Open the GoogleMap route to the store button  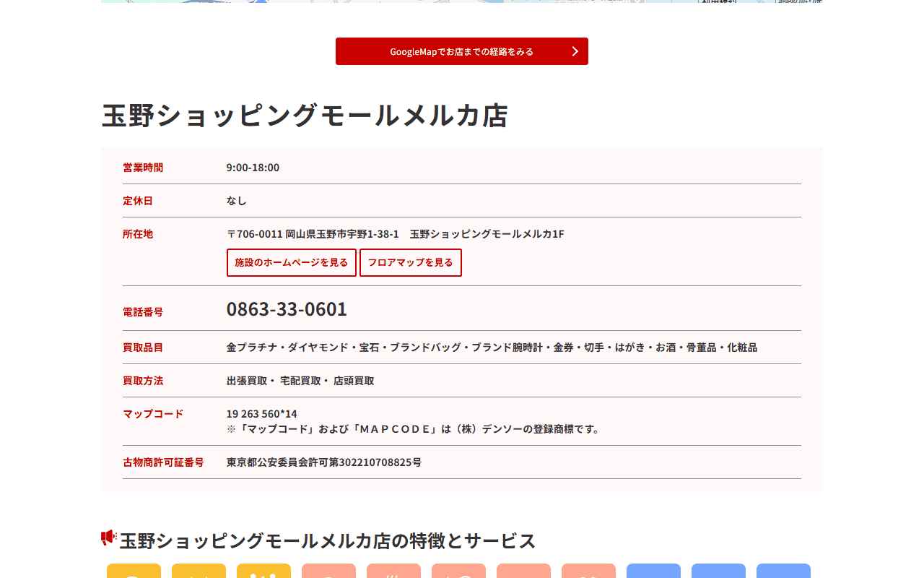462,51
